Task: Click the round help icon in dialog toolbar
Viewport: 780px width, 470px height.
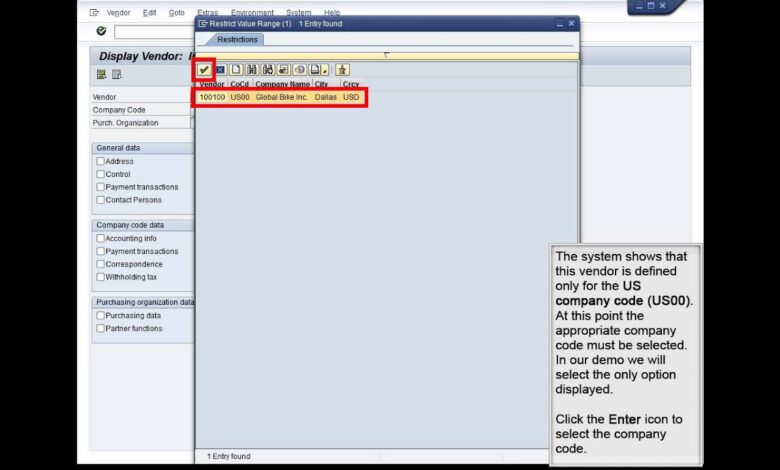Action: (x=299, y=70)
